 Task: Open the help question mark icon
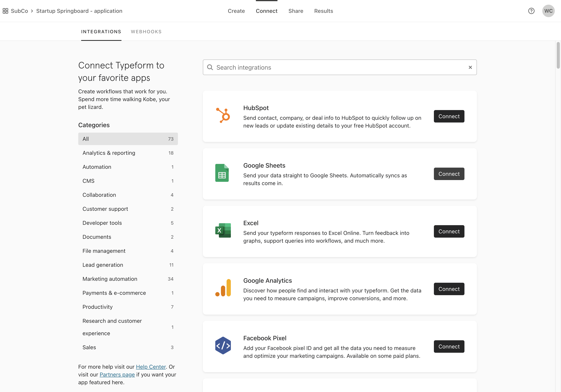[x=531, y=11]
